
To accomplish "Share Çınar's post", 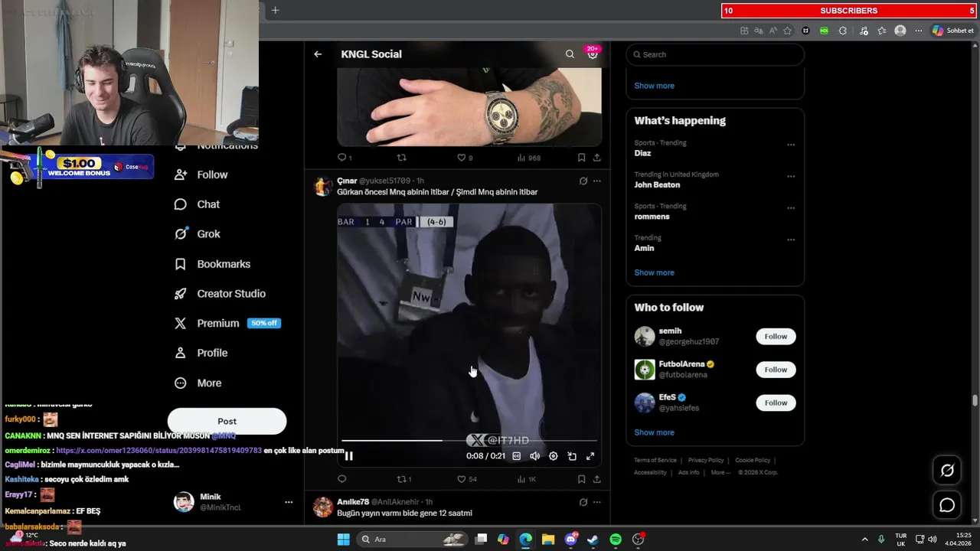I will coord(597,479).
